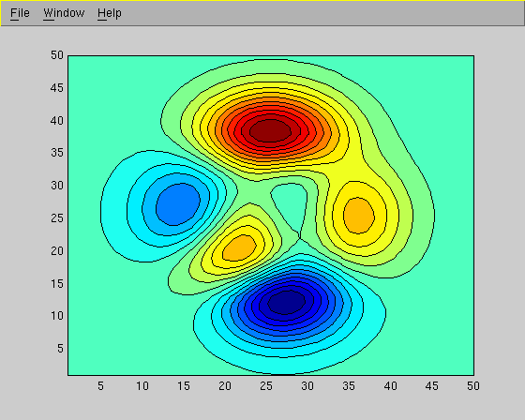Click x-axis tick label 15
525x420 pixels.
[184, 386]
